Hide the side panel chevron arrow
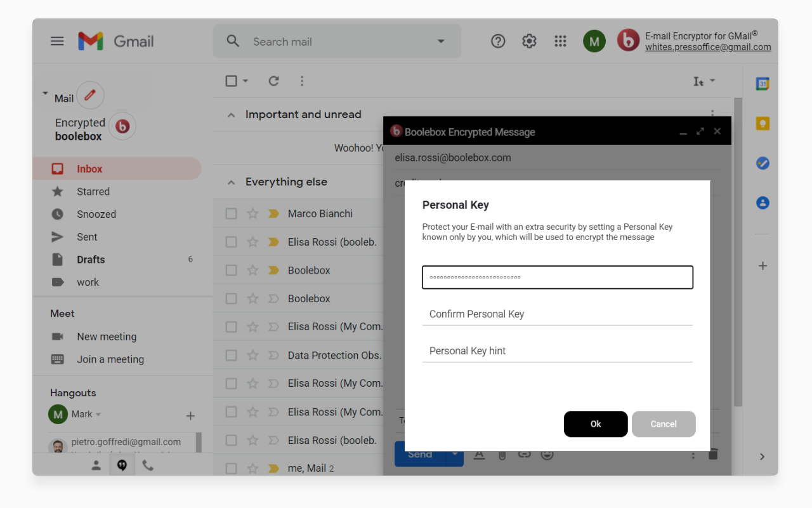 tap(763, 457)
